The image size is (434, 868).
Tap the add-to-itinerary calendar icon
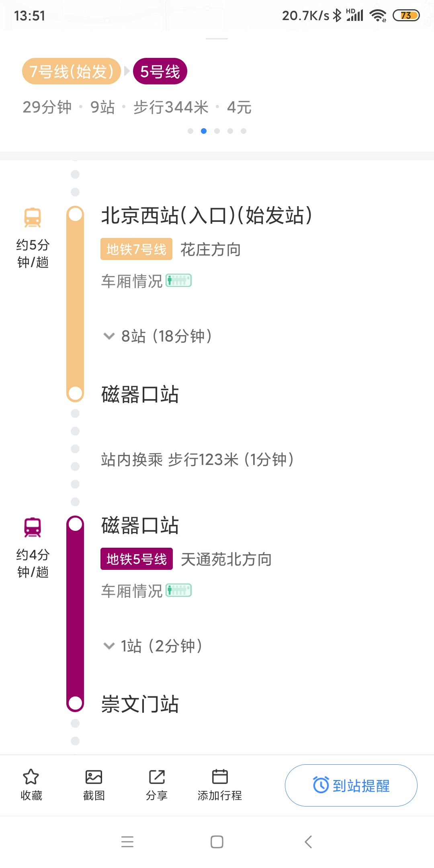coord(219,777)
